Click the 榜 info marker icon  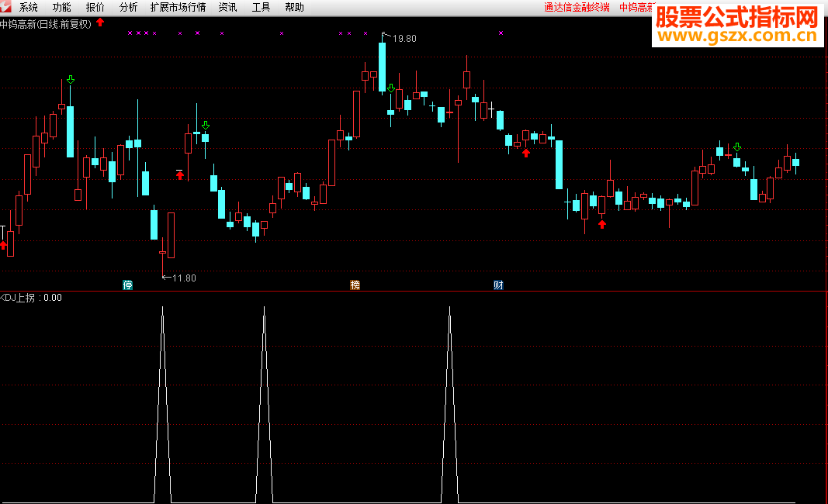pos(355,285)
